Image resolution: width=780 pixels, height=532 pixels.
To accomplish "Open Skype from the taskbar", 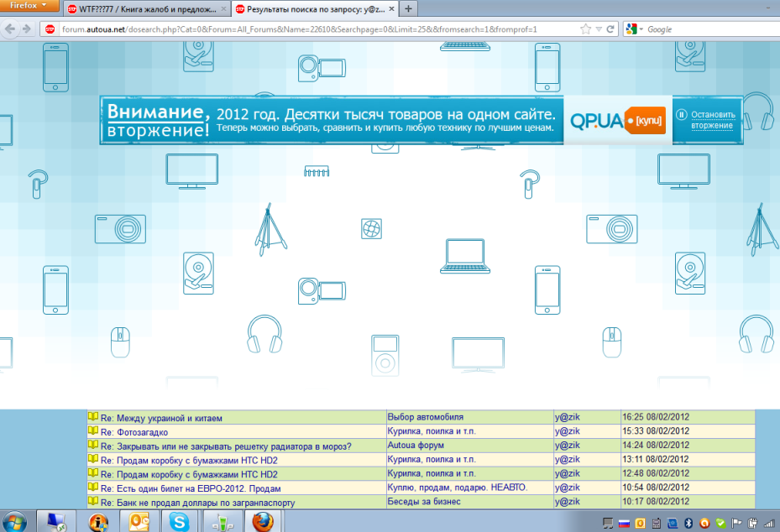I will (x=180, y=522).
